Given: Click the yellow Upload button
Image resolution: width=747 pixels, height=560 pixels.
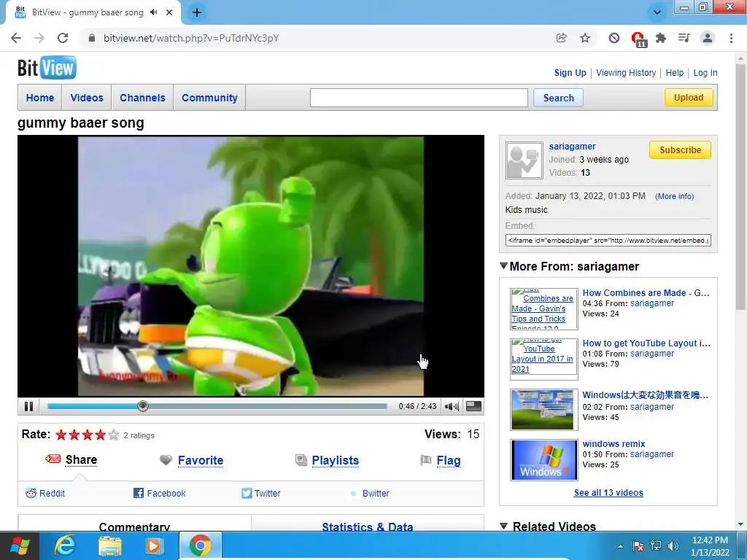Looking at the screenshot, I should pos(689,98).
